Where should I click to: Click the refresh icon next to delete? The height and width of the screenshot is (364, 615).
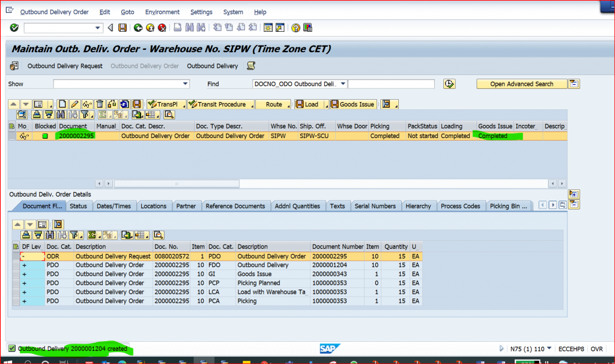point(124,105)
